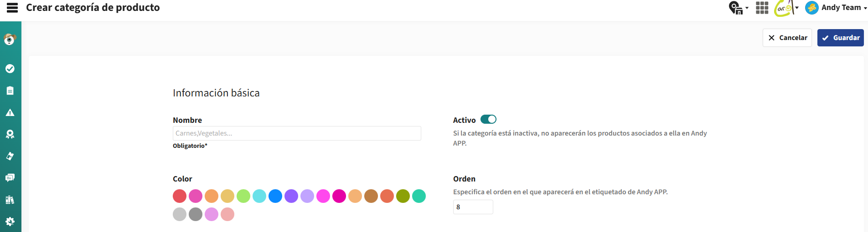868x232 pixels.
Task: Toggle the Activo switch off
Action: pos(488,119)
